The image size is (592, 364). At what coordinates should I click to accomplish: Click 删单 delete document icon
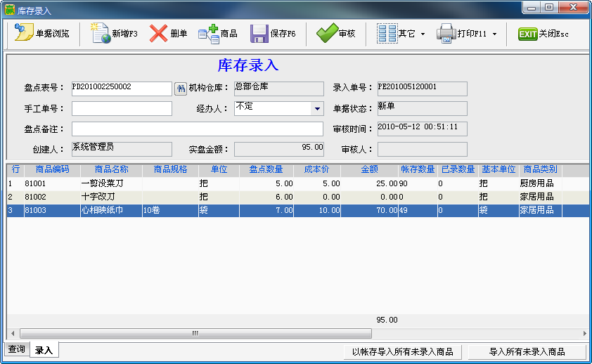tap(159, 34)
